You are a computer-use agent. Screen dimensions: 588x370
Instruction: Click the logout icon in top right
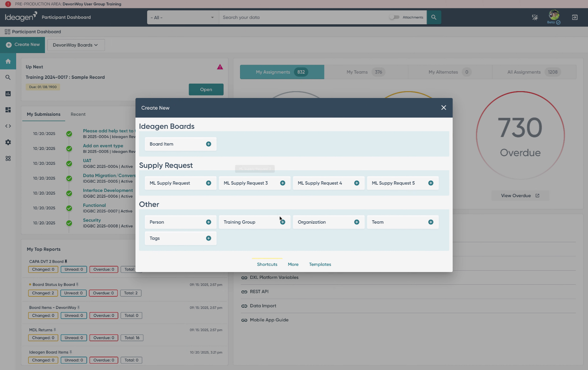[575, 17]
